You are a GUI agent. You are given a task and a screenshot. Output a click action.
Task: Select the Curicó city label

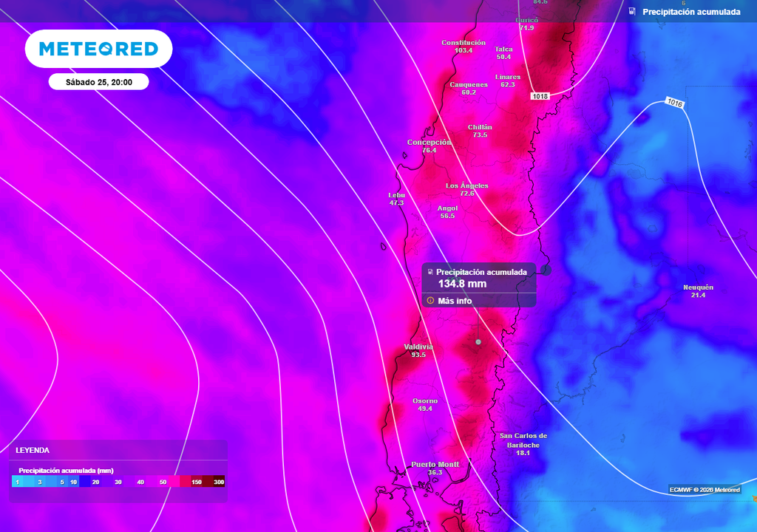526,24
